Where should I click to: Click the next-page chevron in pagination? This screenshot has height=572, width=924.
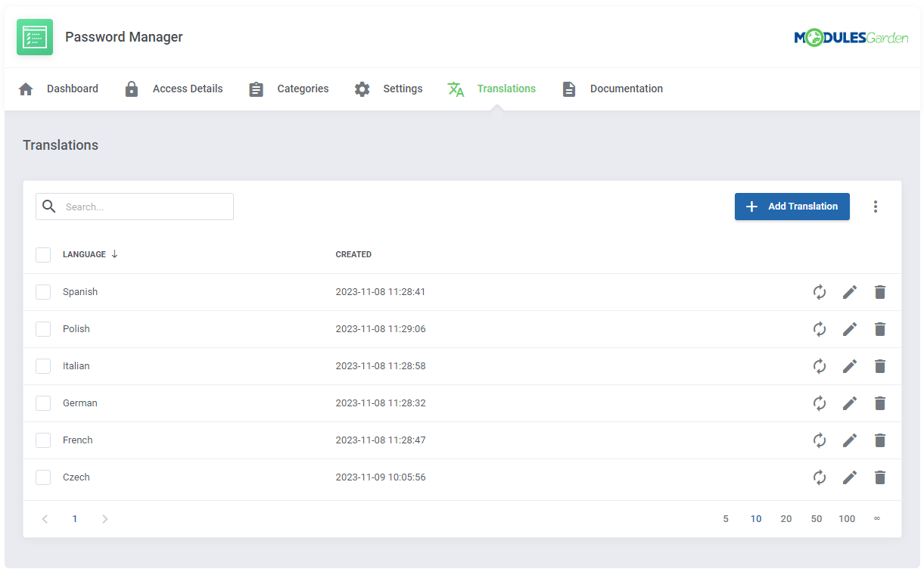pyautogui.click(x=105, y=519)
